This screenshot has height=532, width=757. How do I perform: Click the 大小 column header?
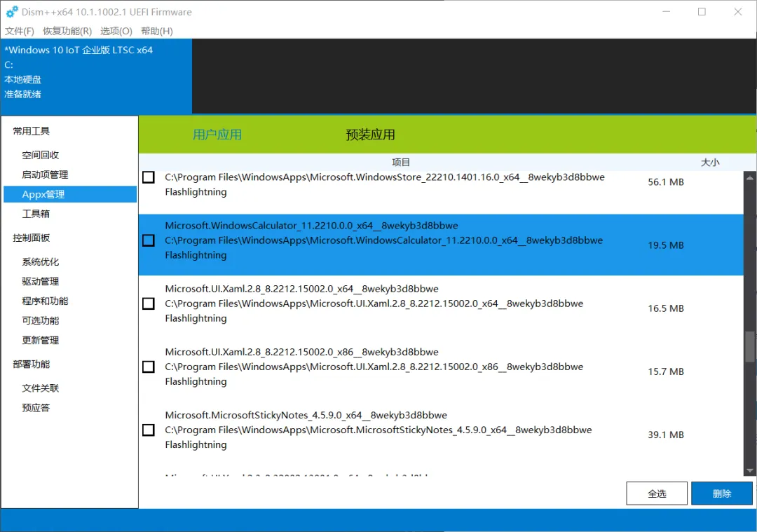[x=710, y=162]
